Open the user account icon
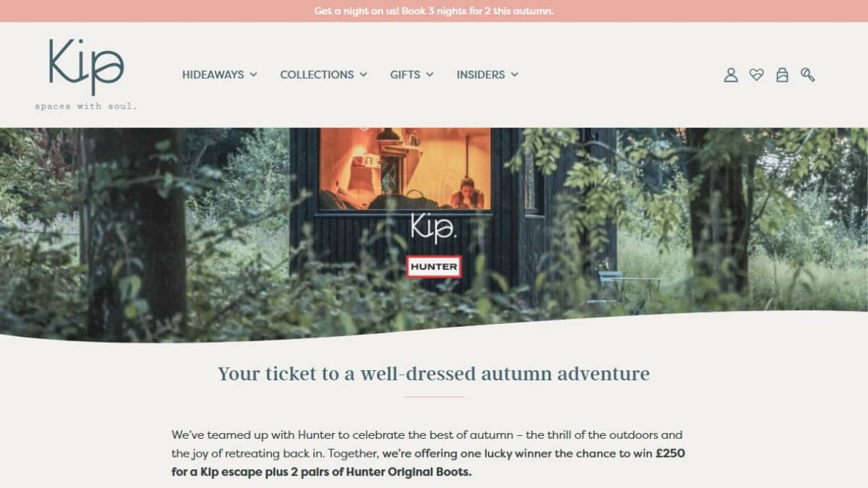The width and height of the screenshot is (868, 488). tap(731, 74)
